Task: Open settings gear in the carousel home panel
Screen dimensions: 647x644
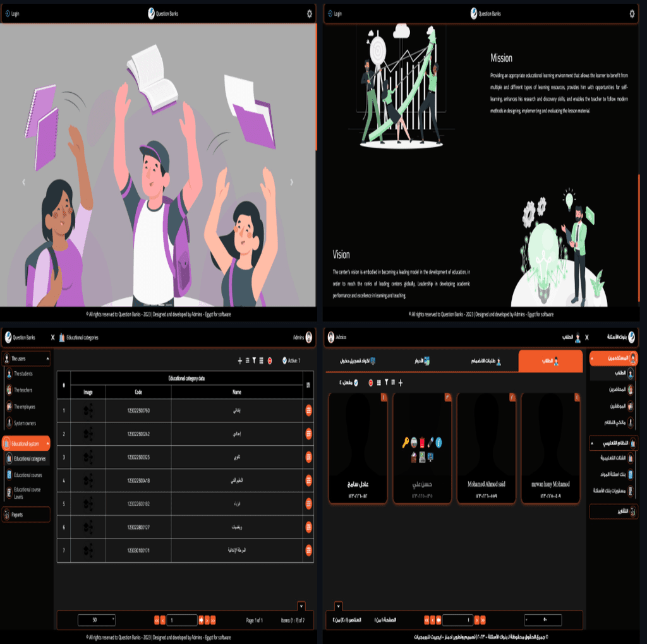Action: coord(310,14)
